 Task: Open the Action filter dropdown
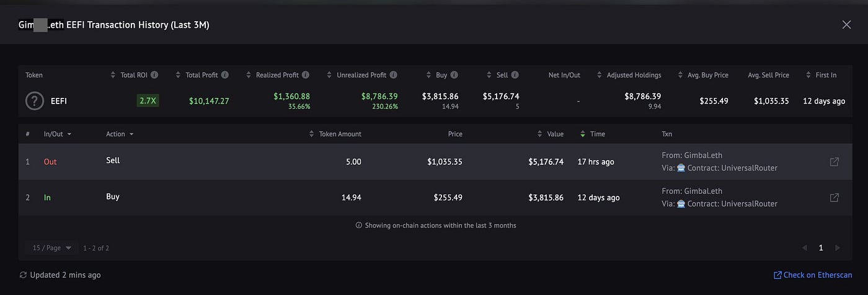point(120,134)
